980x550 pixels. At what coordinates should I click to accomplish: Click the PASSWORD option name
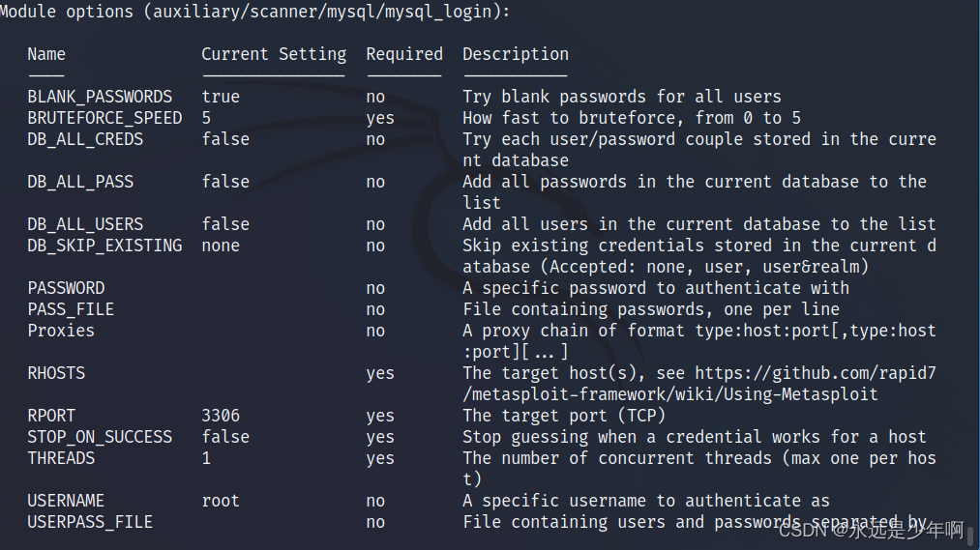tap(66, 288)
